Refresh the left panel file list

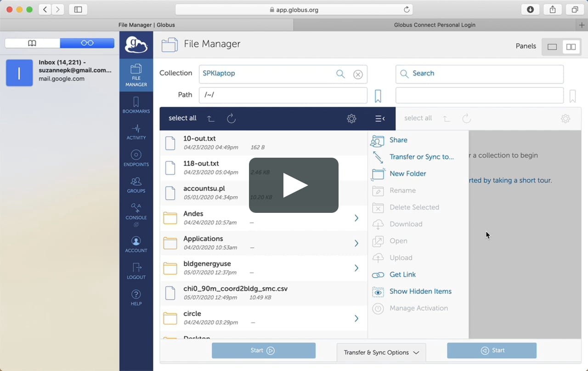(x=232, y=119)
